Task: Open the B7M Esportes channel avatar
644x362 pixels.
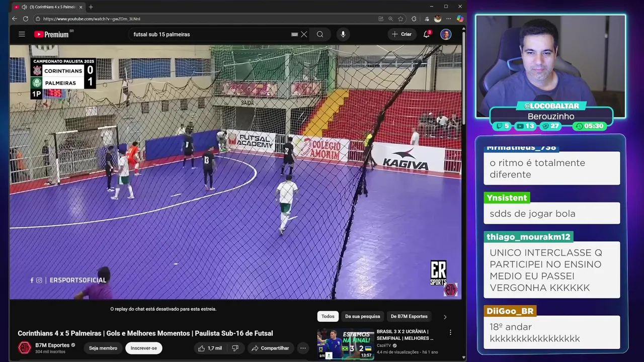Action: coord(24,348)
